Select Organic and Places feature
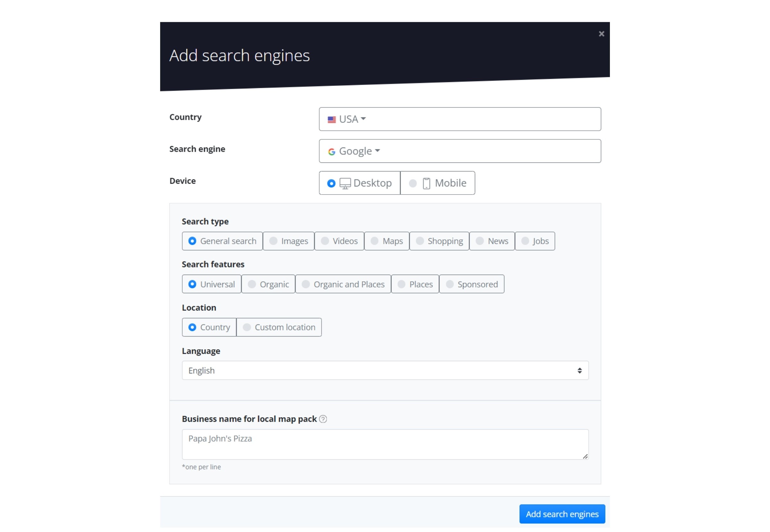This screenshot has width=770, height=532. tap(343, 284)
